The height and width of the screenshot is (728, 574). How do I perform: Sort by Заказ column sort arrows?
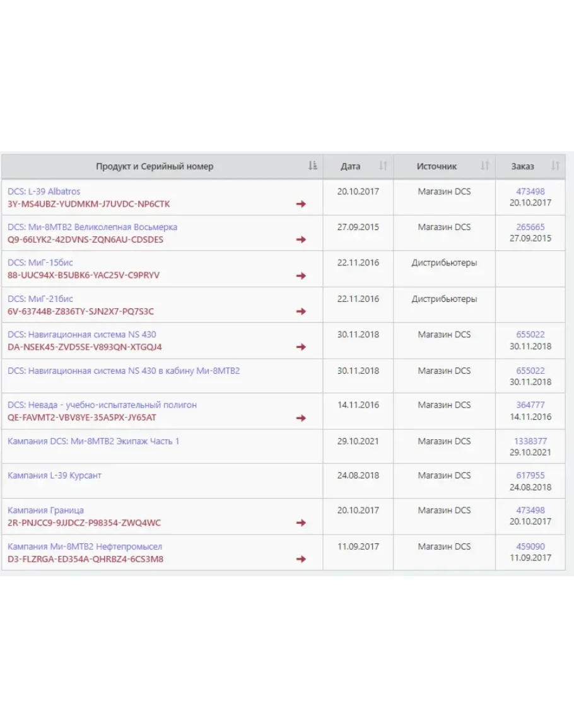pyautogui.click(x=555, y=166)
